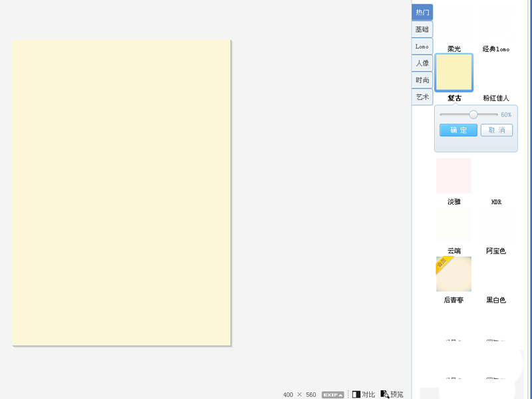532x399 pixels.
Task: Confirm with the 确定 button
Action: 458,130
